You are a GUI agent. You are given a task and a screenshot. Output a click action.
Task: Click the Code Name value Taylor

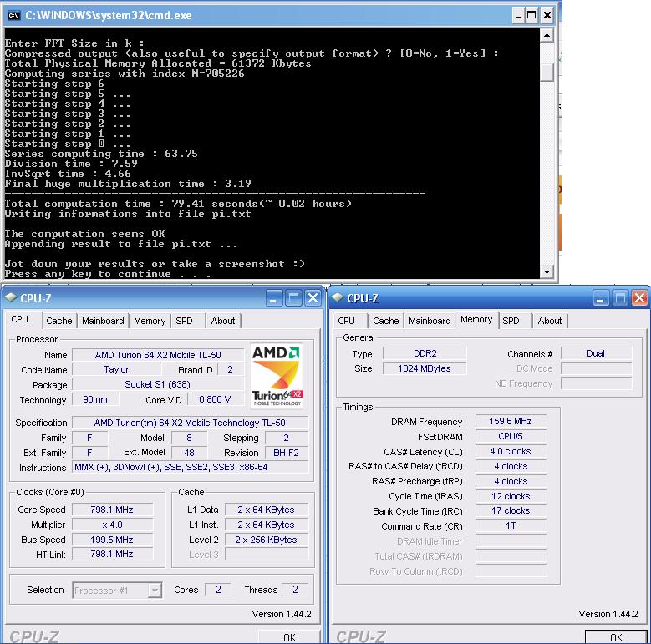pos(116,369)
